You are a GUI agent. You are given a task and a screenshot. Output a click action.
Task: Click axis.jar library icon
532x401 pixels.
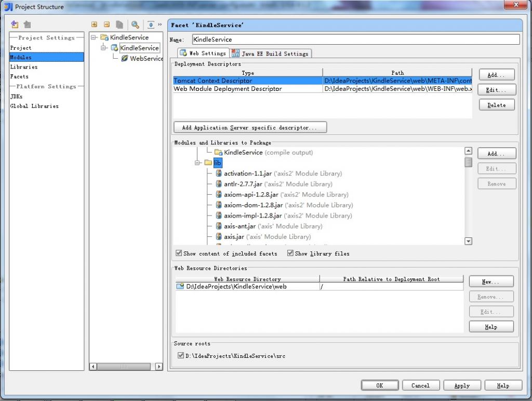(x=219, y=236)
